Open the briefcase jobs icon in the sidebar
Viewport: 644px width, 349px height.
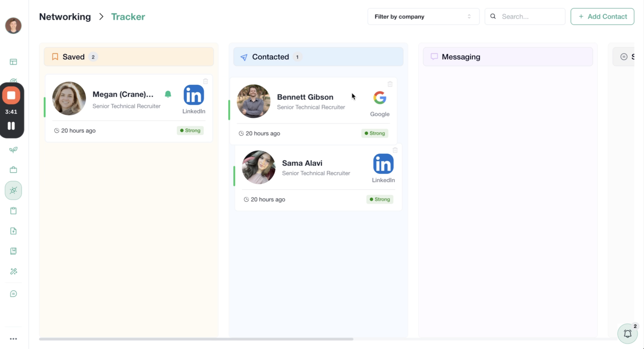(x=13, y=170)
